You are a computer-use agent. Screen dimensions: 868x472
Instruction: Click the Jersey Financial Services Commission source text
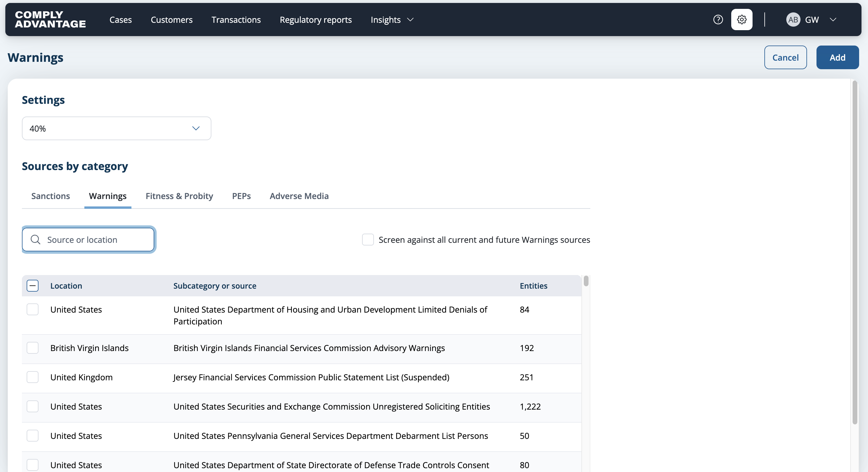[311, 377]
